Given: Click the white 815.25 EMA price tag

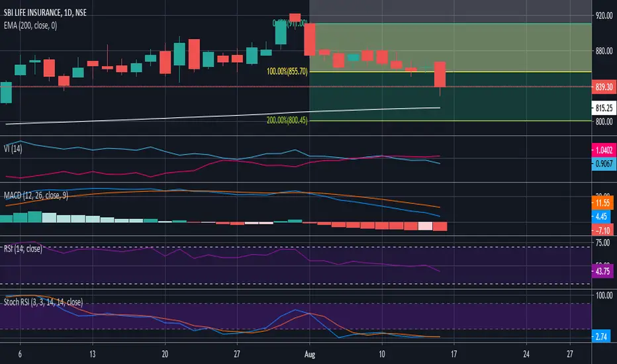Looking at the screenshot, I should pyautogui.click(x=604, y=108).
